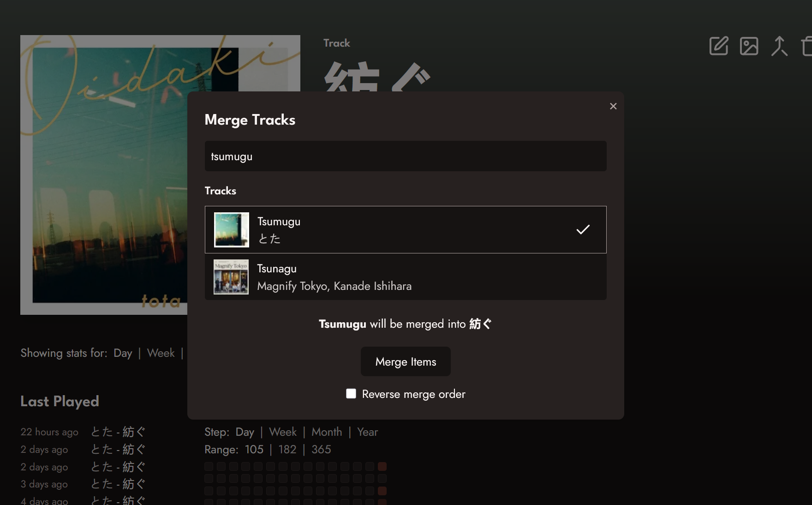
Task: Set heatmap range to 365
Action: [x=321, y=450]
